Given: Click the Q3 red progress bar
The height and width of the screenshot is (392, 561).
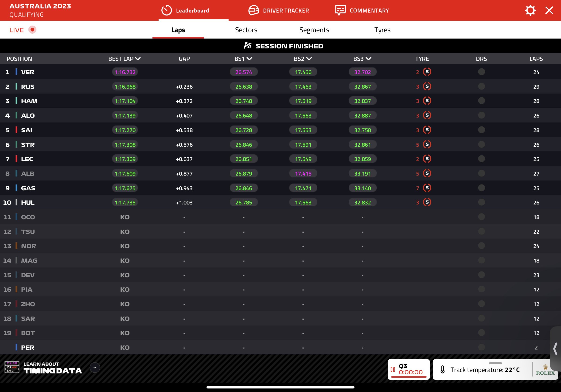Looking at the screenshot, I should pyautogui.click(x=409, y=377).
